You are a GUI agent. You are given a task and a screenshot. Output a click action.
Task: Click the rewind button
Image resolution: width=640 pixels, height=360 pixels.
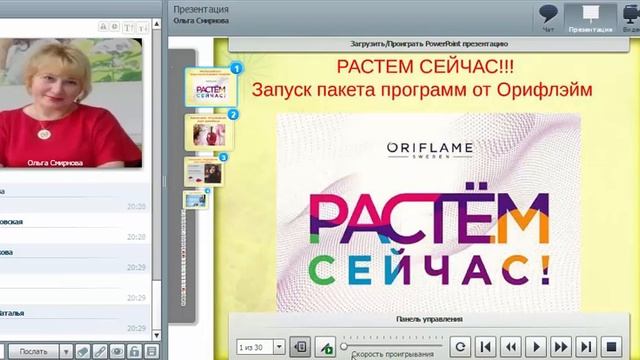[x=511, y=347]
